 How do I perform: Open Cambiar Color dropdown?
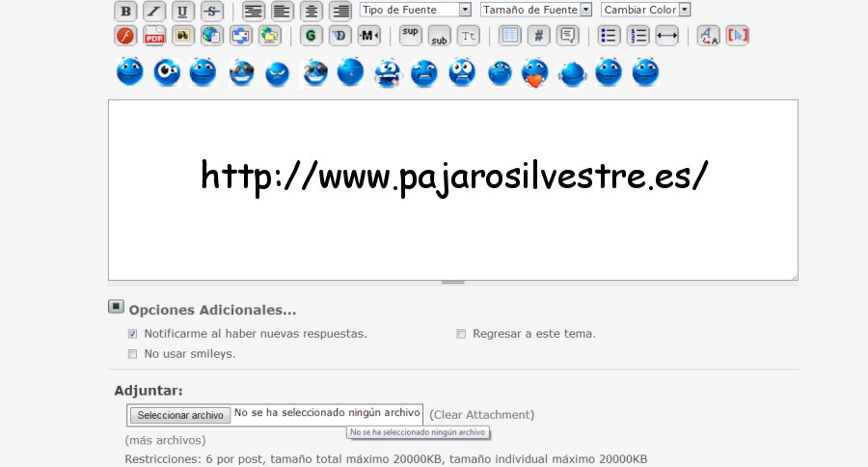[x=645, y=10]
